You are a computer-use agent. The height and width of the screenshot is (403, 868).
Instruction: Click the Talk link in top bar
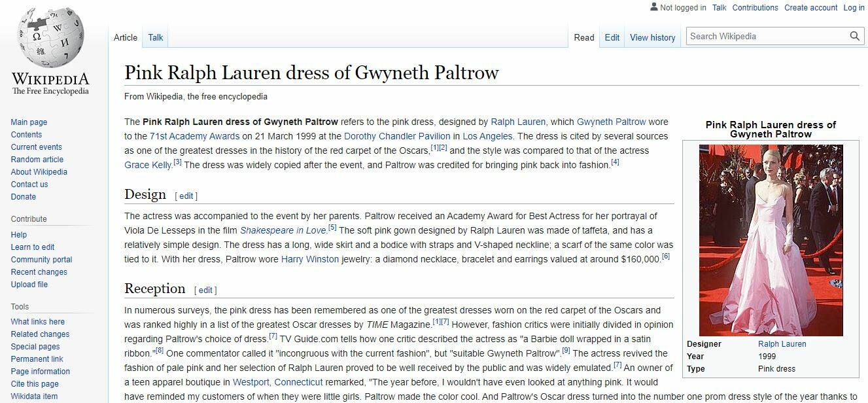tap(720, 8)
